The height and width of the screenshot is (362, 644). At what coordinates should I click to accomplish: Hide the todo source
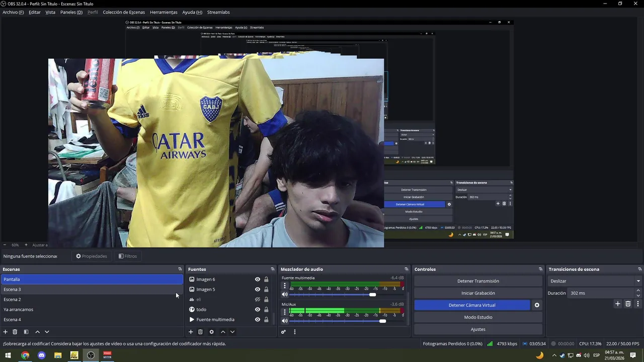pos(258,310)
